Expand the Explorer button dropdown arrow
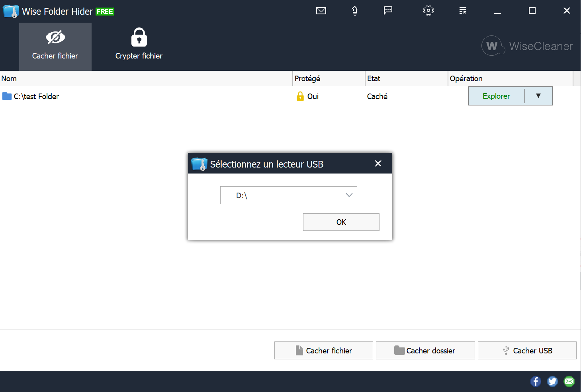The width and height of the screenshot is (581, 392). 538,96
